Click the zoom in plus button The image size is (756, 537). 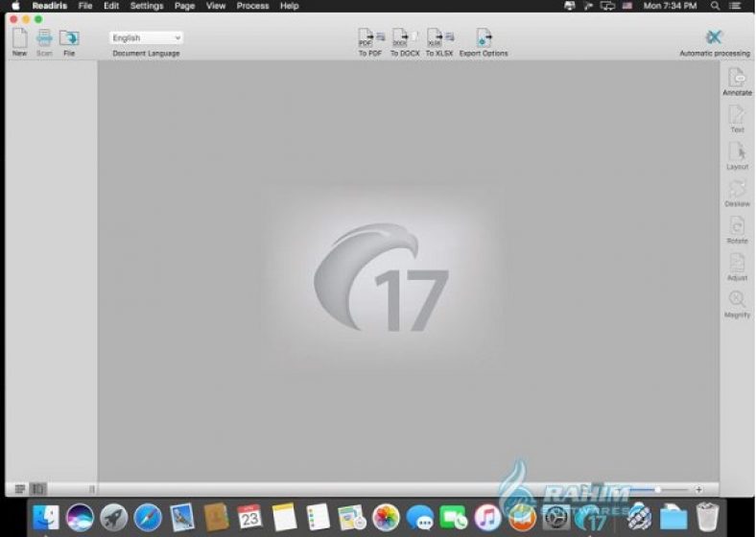698,489
